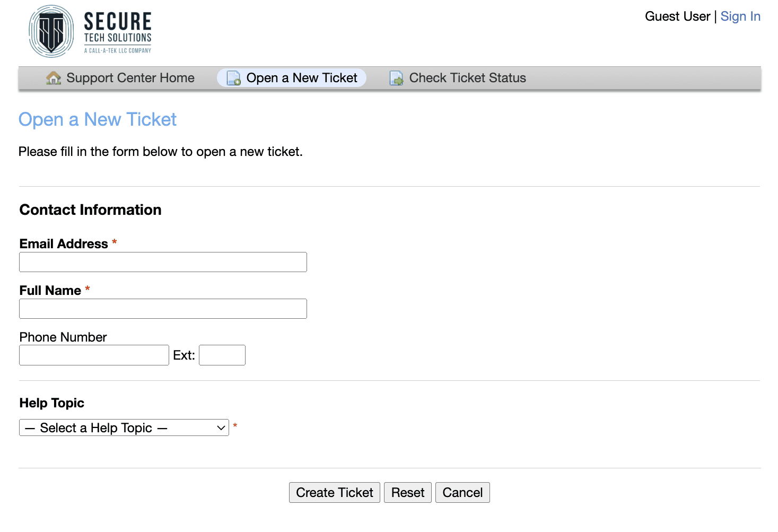
Task: Open the Check Ticket Status tab
Action: click(x=458, y=78)
